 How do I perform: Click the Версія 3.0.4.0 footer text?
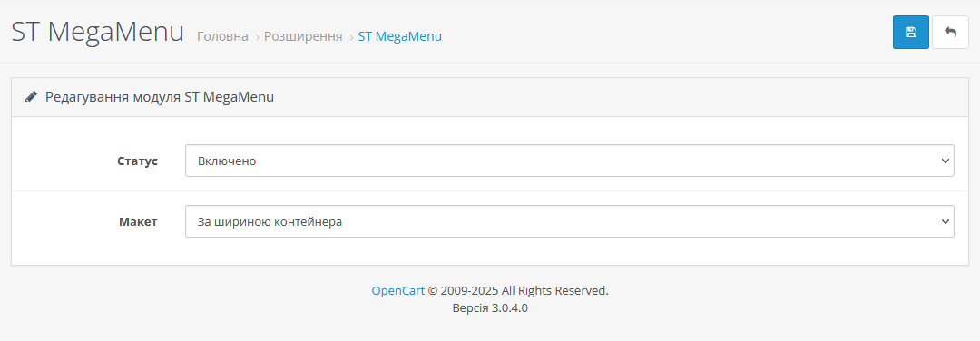tap(490, 308)
